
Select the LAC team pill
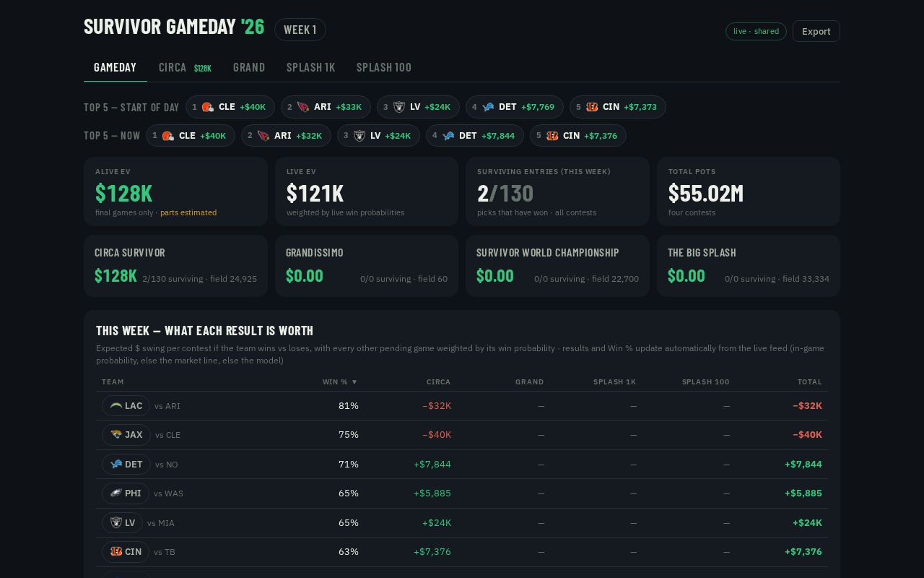click(126, 406)
